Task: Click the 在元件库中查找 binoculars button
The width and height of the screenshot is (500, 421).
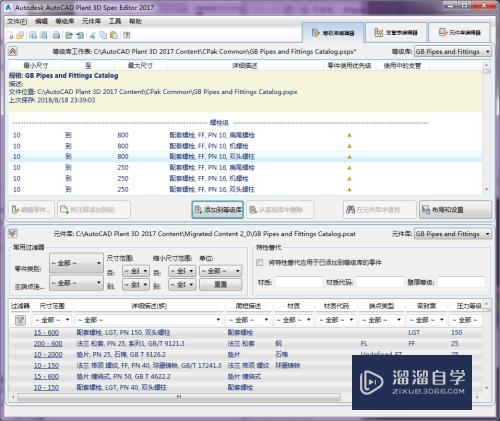Action: [x=380, y=210]
